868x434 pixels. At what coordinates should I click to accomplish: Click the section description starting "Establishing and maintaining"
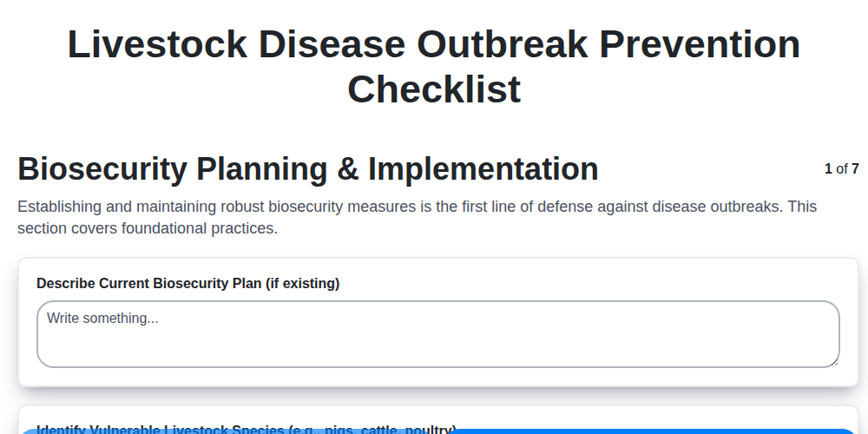(x=417, y=207)
